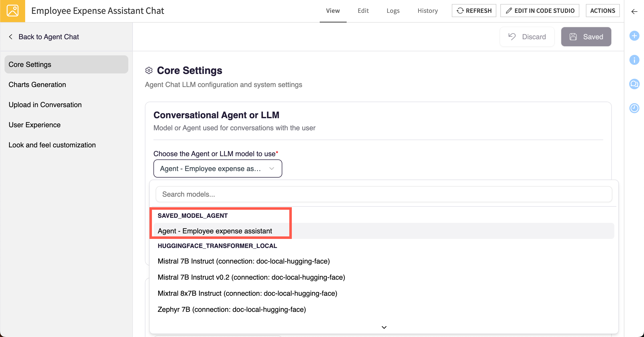This screenshot has height=337, width=644.
Task: Click EDIT IN CODE STUDIO button
Action: [x=540, y=11]
